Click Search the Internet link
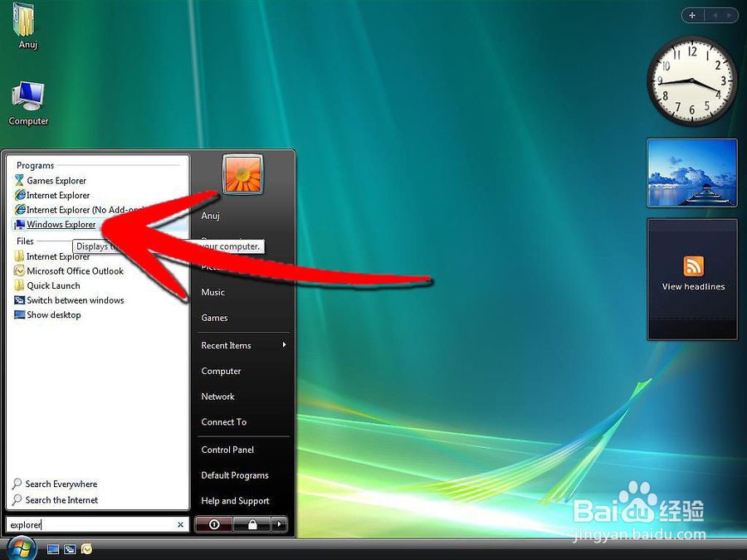 [x=56, y=500]
